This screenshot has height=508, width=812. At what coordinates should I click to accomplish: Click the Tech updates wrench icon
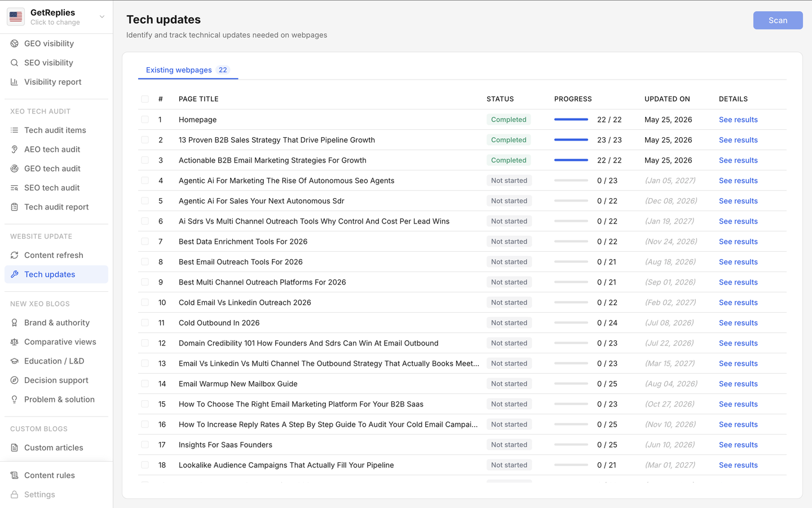(15, 274)
